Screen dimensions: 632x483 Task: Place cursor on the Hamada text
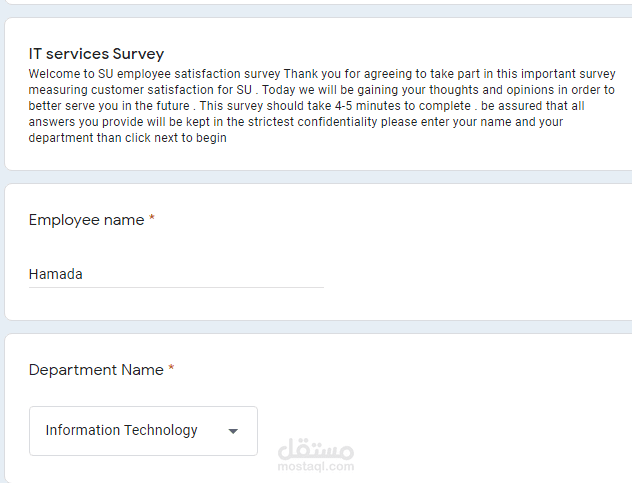56,274
